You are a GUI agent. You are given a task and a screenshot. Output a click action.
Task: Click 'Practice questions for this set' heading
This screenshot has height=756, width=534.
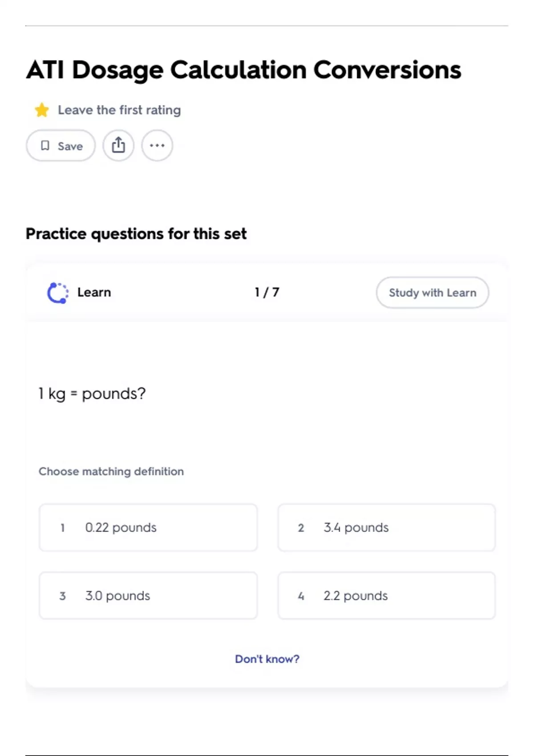click(x=136, y=233)
